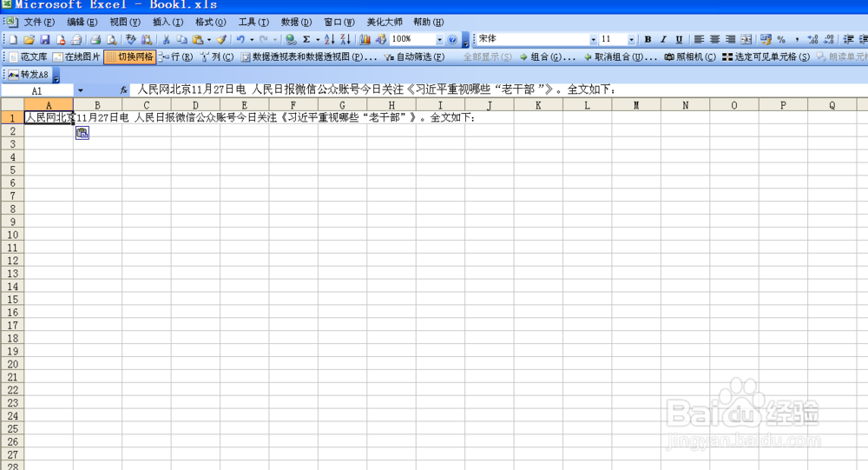Select the row 10 header
868x470 pixels.
click(12, 235)
